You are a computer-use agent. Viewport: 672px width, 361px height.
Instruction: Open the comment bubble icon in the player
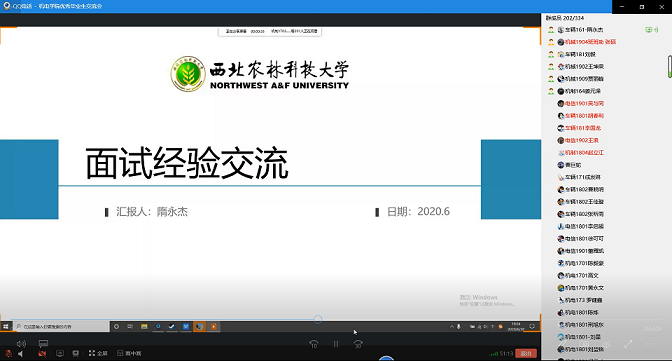43,343
